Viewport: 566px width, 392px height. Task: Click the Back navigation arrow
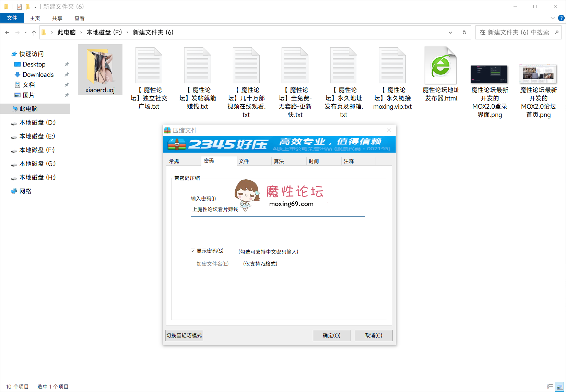tap(7, 33)
